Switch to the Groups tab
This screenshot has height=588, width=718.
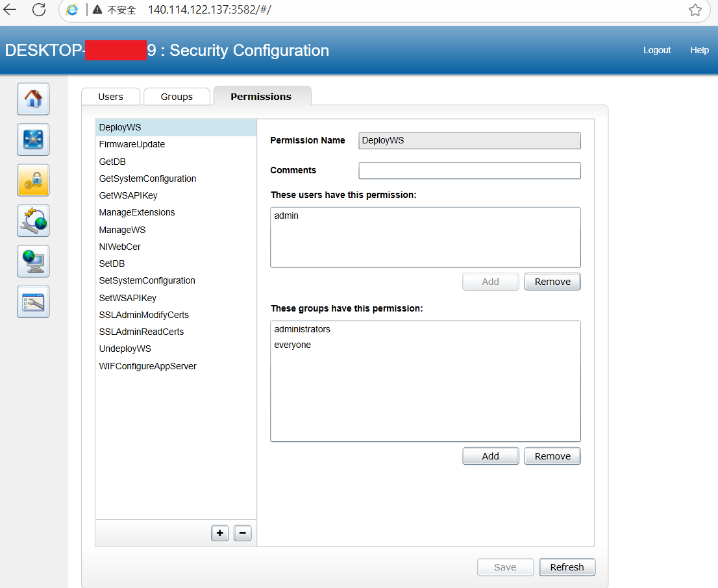pyautogui.click(x=177, y=97)
